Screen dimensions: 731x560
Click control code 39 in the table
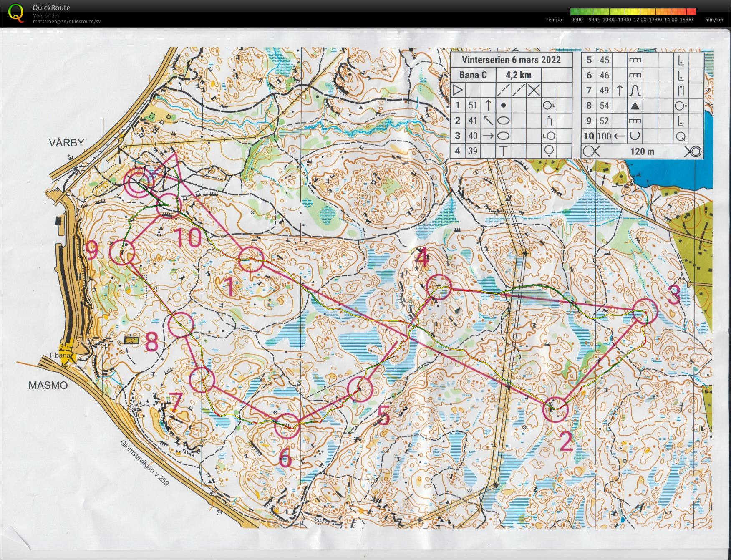[472, 151]
